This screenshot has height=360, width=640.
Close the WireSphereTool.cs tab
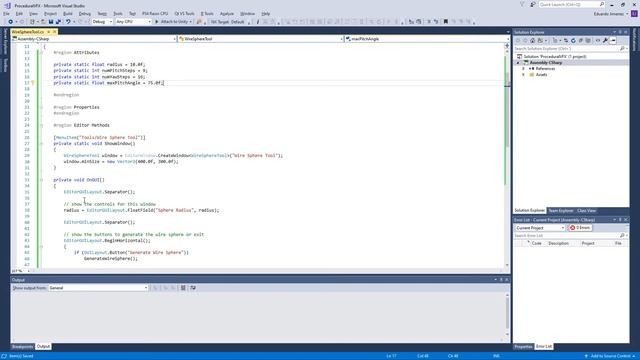(x=54, y=32)
